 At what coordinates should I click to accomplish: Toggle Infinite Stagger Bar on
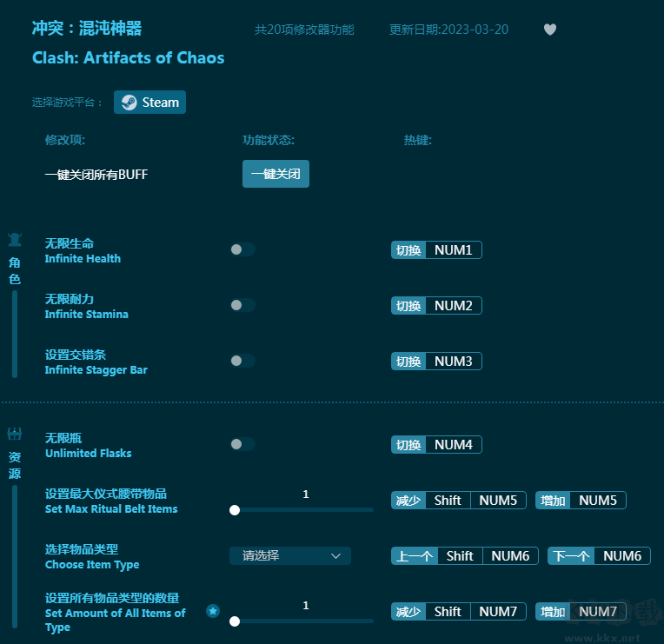[242, 362]
